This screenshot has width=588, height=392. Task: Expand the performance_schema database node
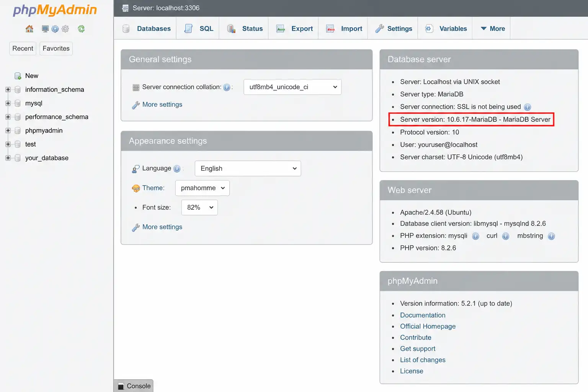coord(8,117)
